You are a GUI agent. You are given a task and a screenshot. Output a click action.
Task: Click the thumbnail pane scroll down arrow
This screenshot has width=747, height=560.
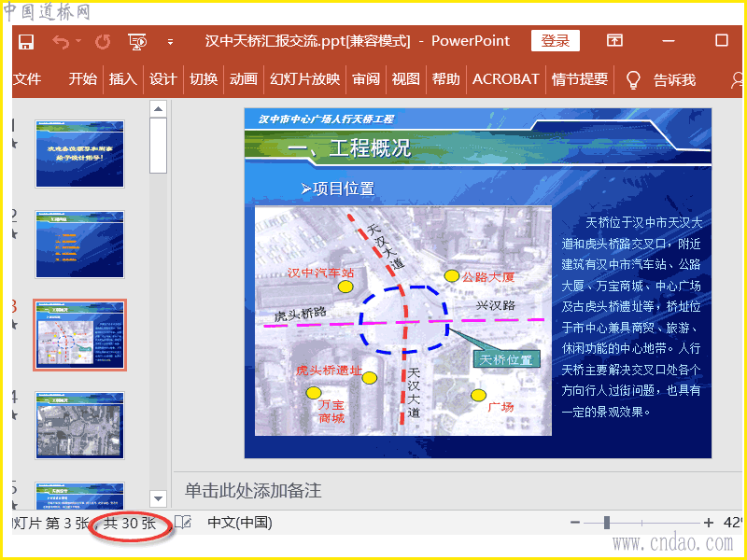[158, 498]
